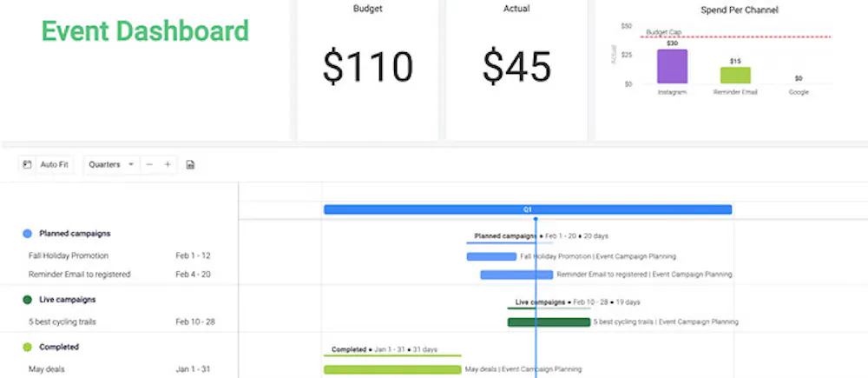The width and height of the screenshot is (868, 378).
Task: Click the Auto Fit calendar icon
Action: coord(28,164)
